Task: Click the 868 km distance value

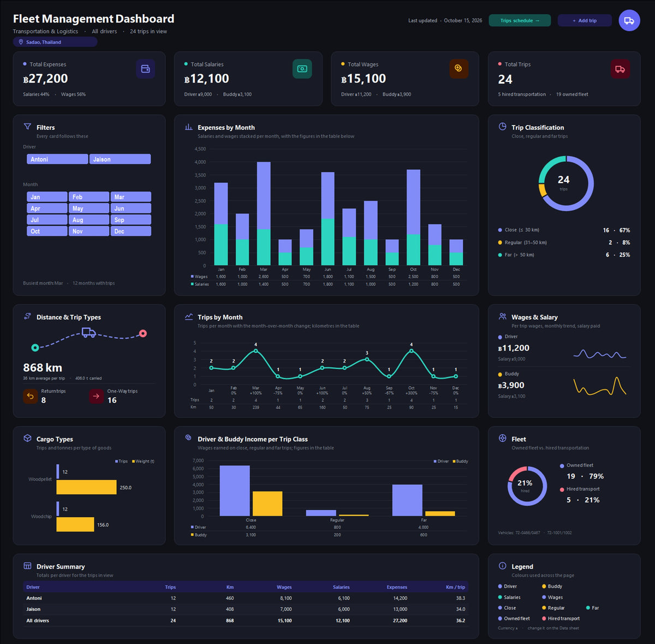Action: coord(43,368)
